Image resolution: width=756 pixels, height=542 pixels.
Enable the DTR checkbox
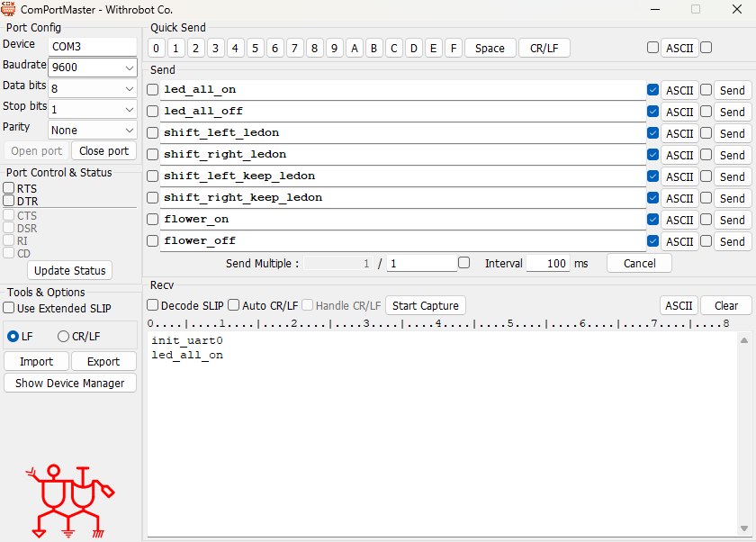[x=9, y=201]
